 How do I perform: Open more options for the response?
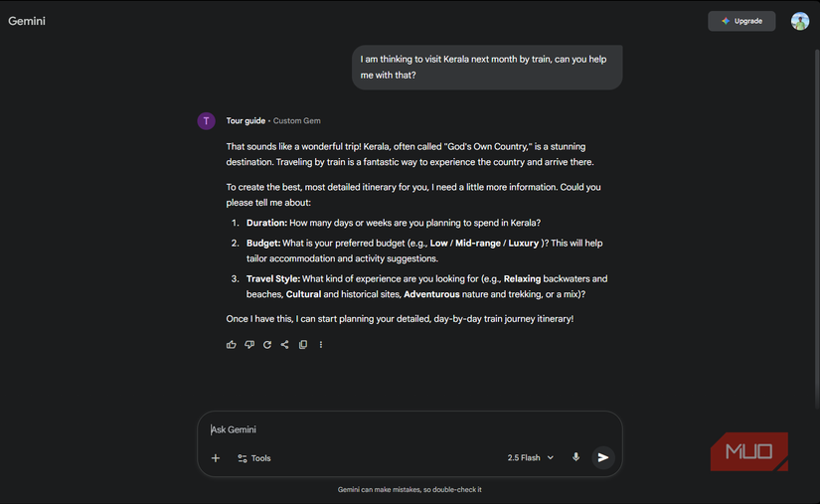tap(320, 345)
